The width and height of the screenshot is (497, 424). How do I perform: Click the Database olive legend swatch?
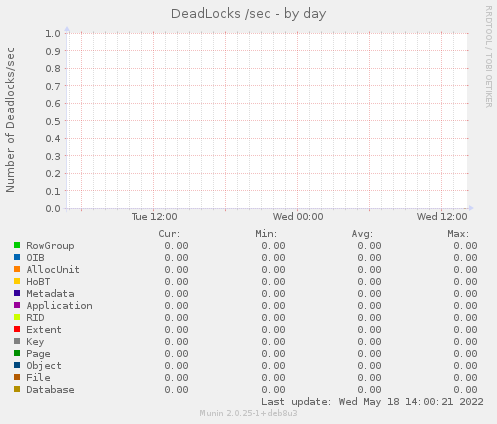[17, 389]
